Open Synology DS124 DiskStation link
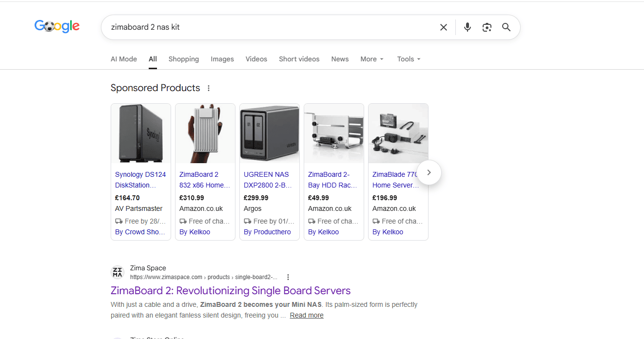The width and height of the screenshot is (644, 339). (140, 180)
